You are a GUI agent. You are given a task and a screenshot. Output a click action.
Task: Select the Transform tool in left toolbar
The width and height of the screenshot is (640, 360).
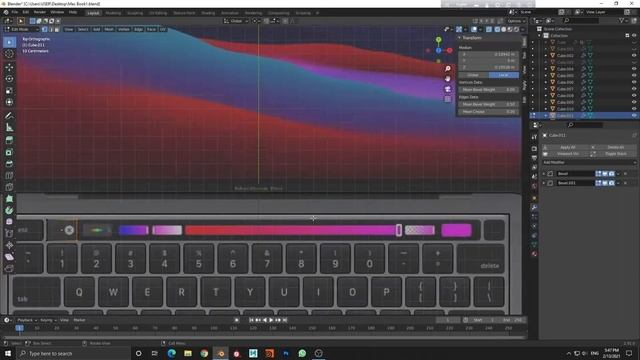(9, 102)
